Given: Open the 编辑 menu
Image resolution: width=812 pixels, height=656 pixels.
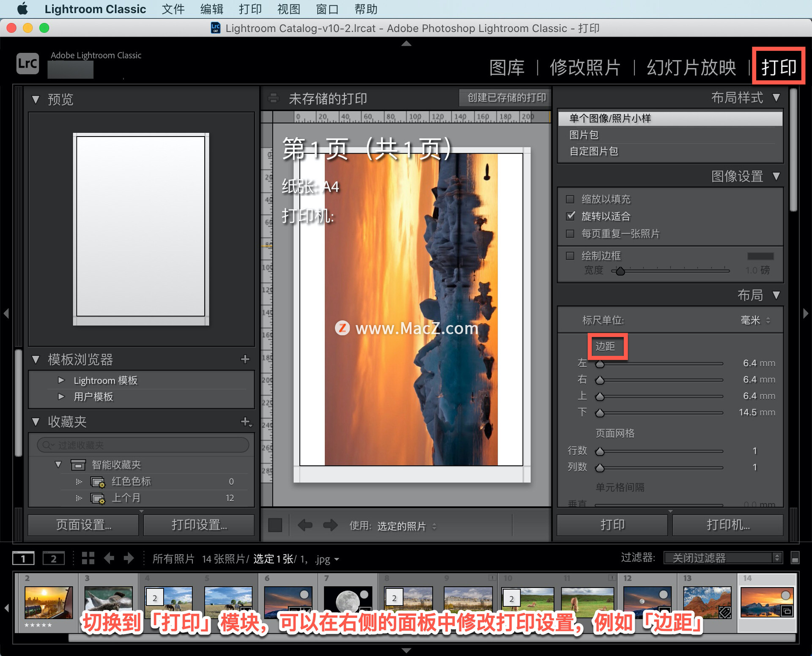Looking at the screenshot, I should click(x=212, y=9).
